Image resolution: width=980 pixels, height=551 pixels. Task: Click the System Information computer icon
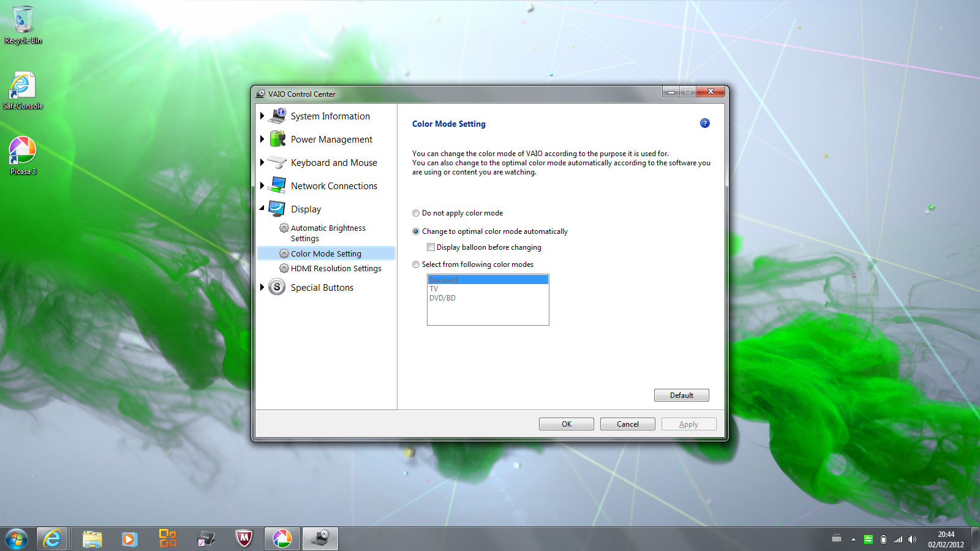coord(277,116)
